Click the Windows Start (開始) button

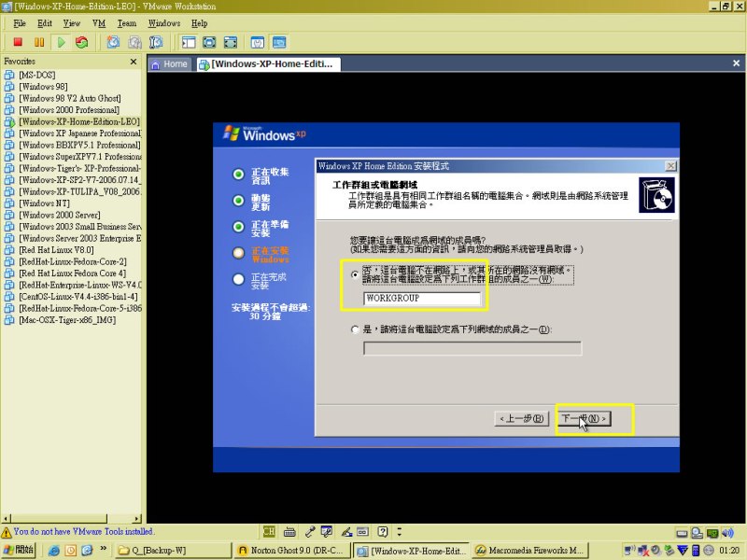tap(19, 551)
